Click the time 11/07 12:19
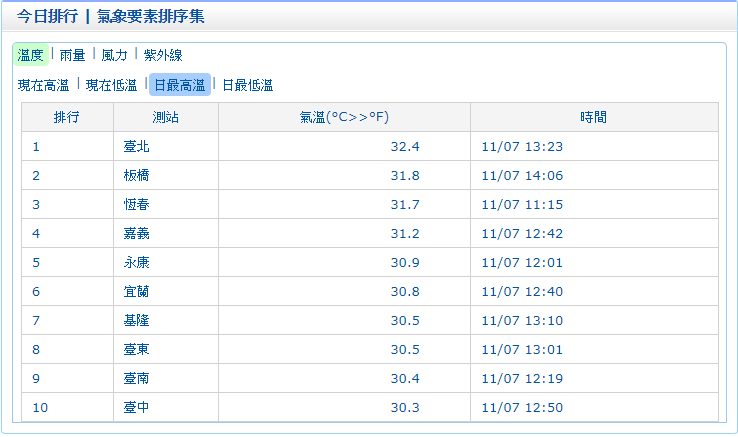This screenshot has height=437, width=738. (522, 378)
